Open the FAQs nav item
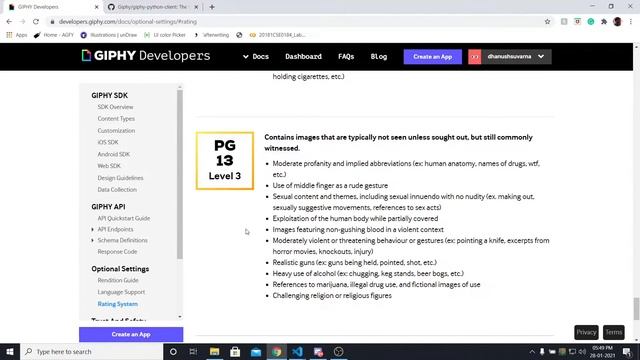640x360 pixels. click(346, 57)
